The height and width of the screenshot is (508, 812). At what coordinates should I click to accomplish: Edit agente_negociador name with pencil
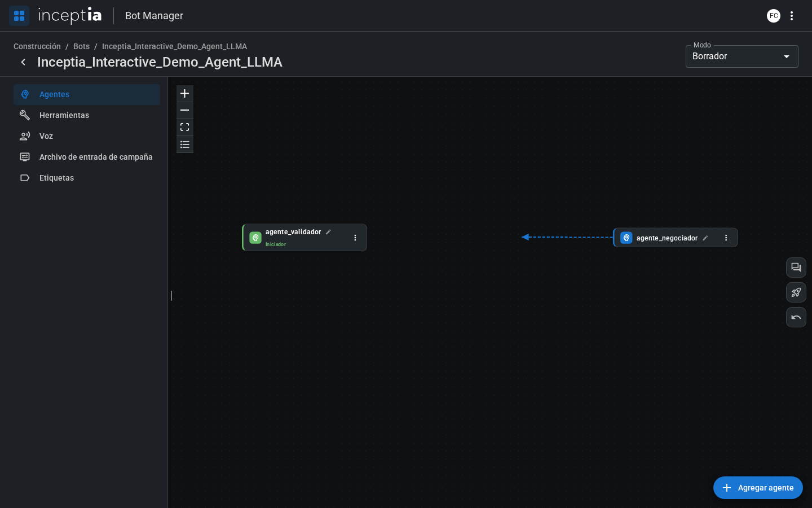(x=705, y=238)
